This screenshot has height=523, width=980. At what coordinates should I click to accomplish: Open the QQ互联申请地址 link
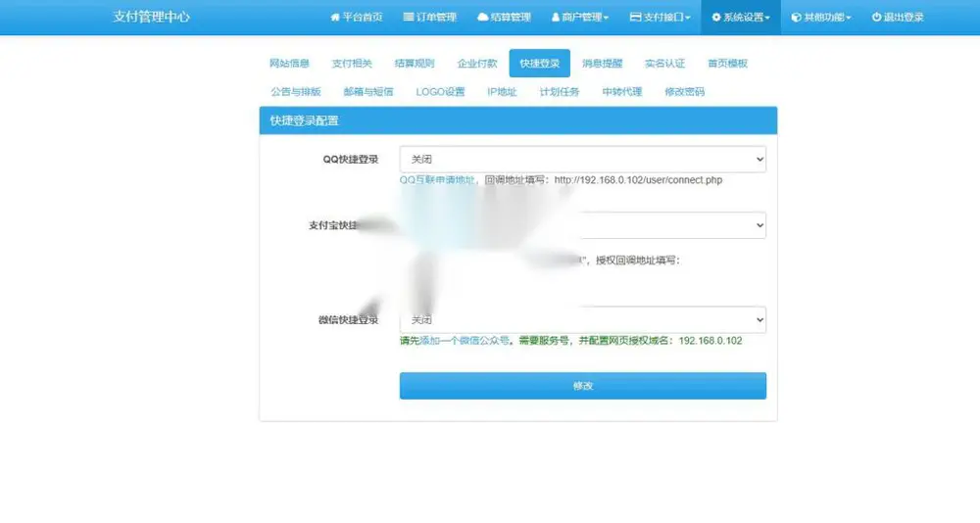coord(437,180)
